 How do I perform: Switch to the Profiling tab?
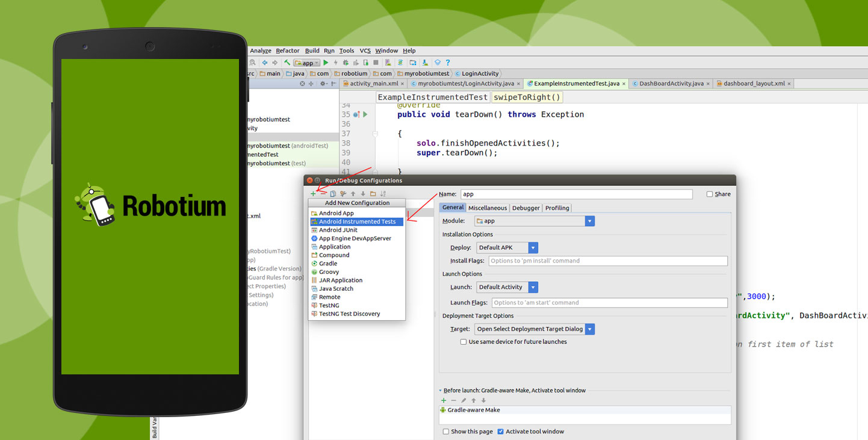point(557,208)
